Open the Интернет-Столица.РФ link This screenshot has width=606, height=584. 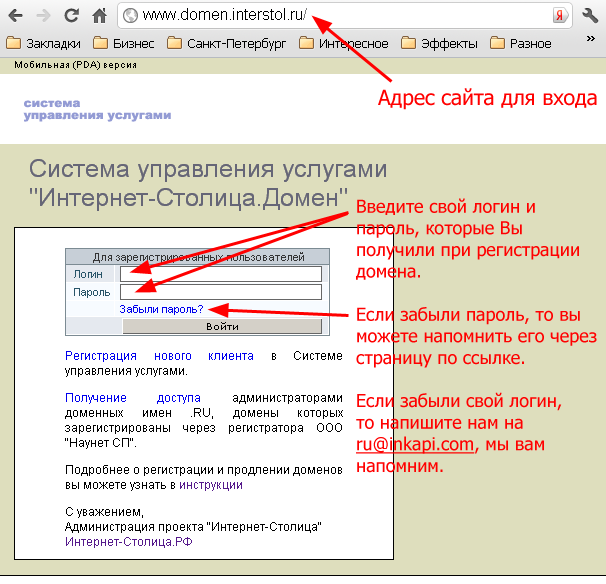click(x=129, y=542)
